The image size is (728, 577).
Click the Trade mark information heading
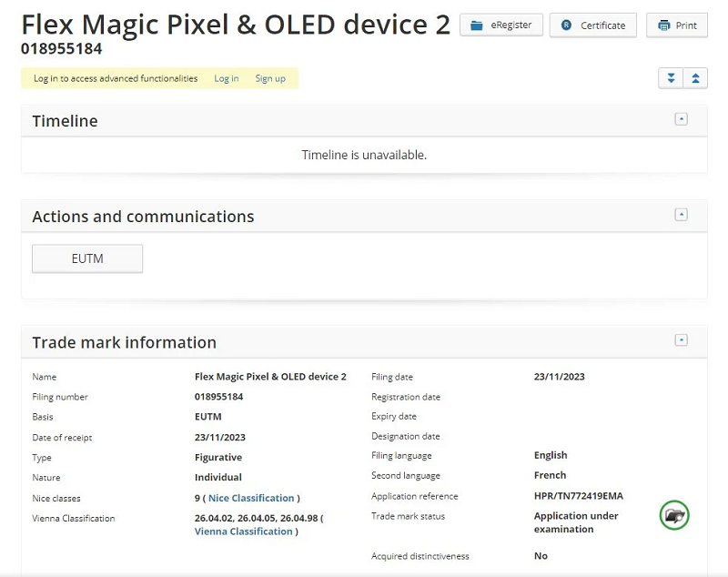[x=124, y=342]
